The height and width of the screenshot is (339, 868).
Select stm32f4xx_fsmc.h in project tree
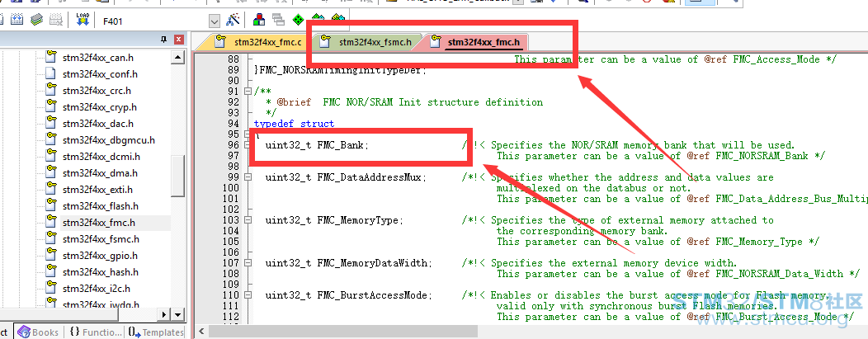coord(101,239)
